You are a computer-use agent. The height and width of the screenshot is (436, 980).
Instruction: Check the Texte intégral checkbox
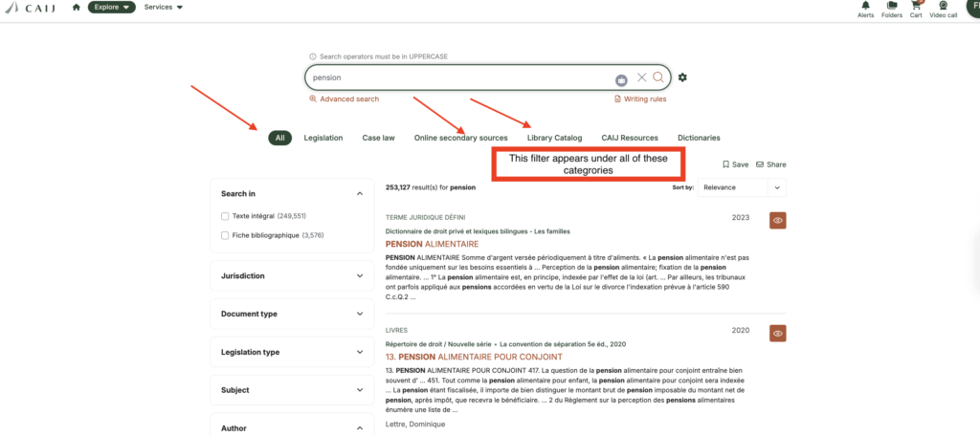[x=225, y=216]
